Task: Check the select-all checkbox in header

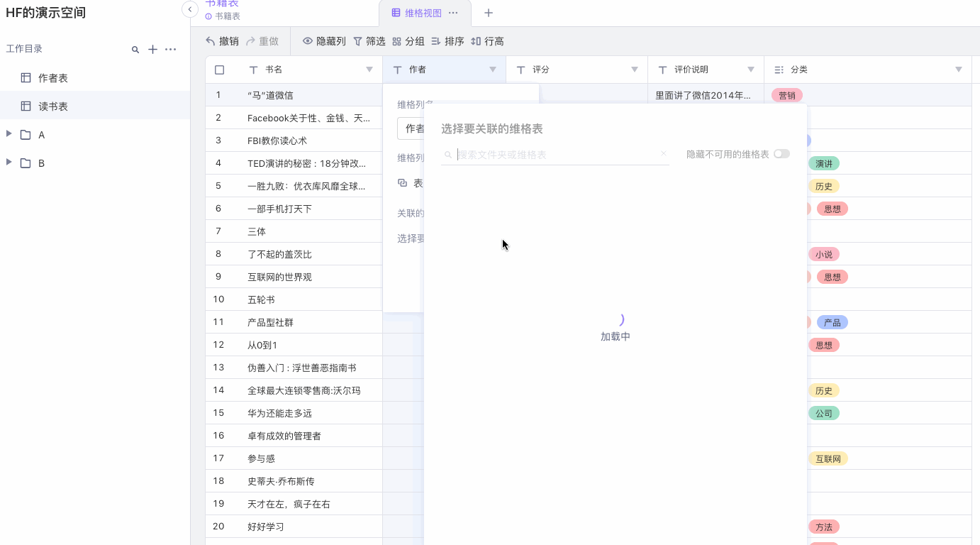Action: tap(219, 70)
